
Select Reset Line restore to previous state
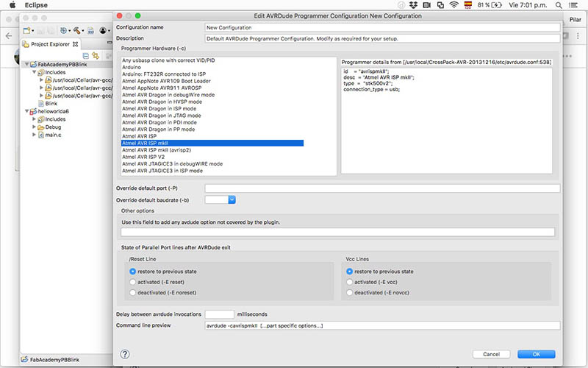(x=132, y=271)
